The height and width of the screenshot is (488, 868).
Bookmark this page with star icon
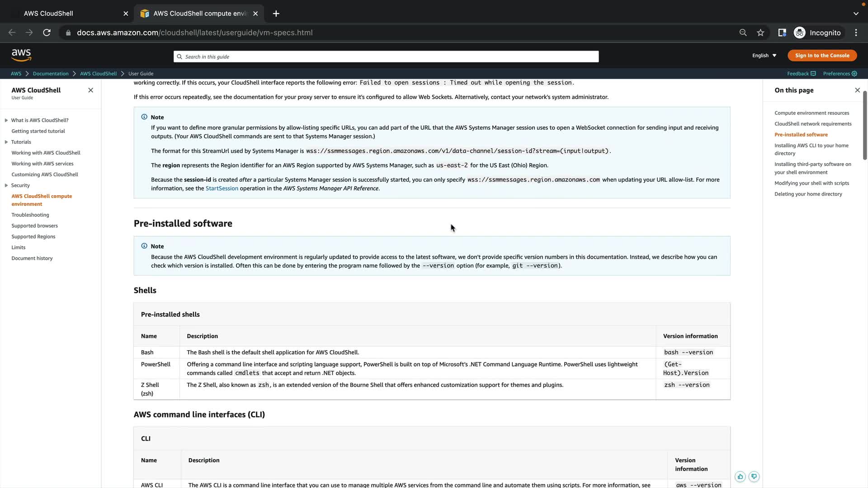pyautogui.click(x=760, y=33)
